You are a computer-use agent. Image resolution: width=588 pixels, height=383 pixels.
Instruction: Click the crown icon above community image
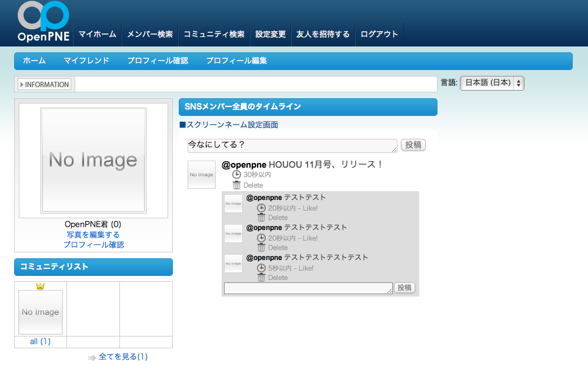(x=40, y=287)
